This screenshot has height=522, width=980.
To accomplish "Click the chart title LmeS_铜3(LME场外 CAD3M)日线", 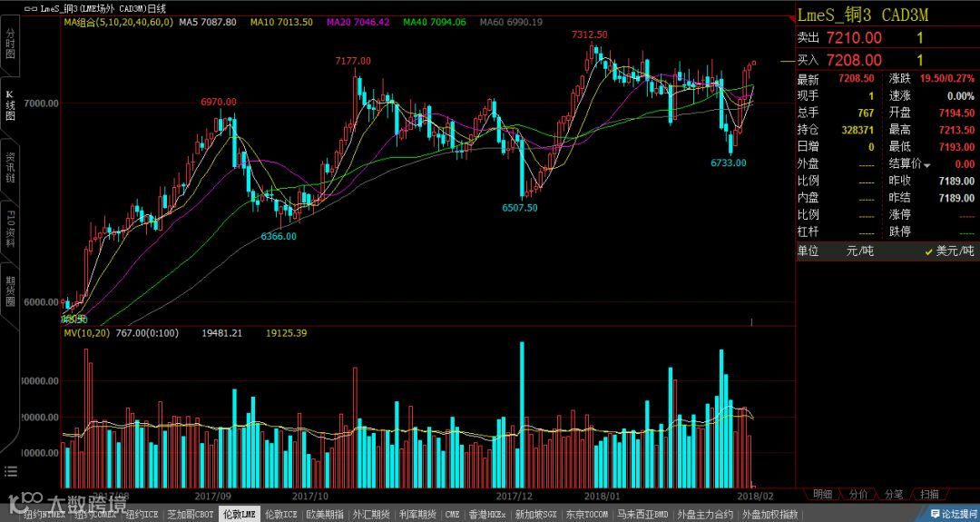I will pos(103,9).
